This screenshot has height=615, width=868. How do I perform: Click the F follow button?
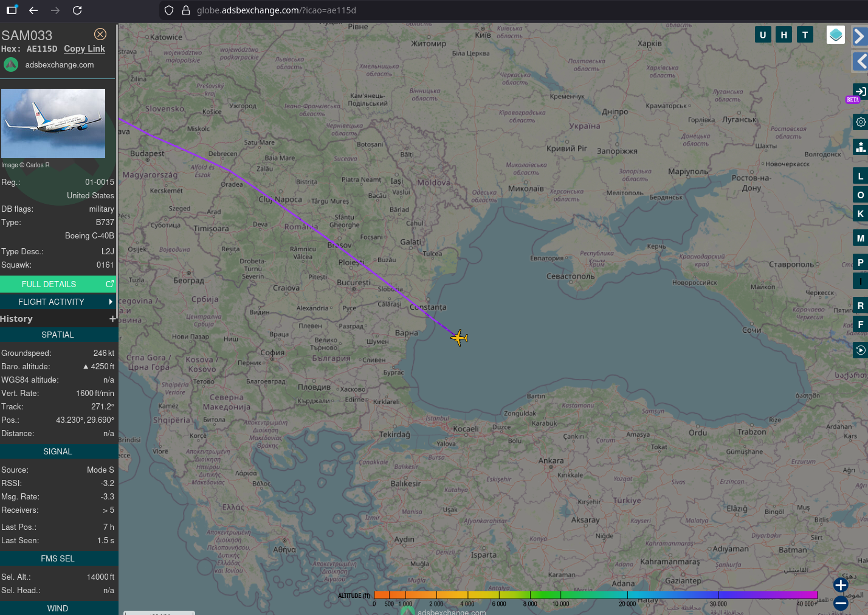point(861,325)
